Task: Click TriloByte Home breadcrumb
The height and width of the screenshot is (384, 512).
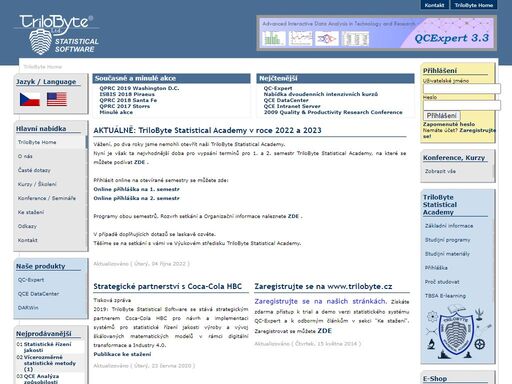Action: pos(43,67)
